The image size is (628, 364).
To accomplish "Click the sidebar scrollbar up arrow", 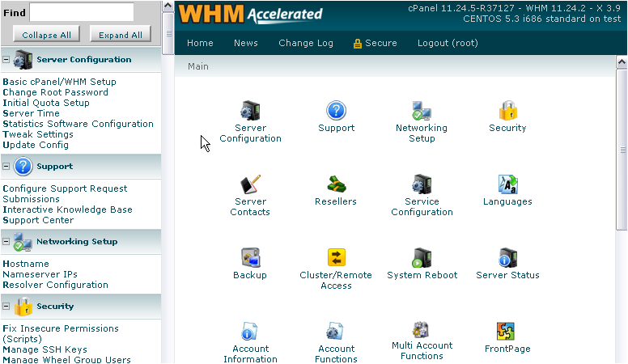I will coord(168,6).
